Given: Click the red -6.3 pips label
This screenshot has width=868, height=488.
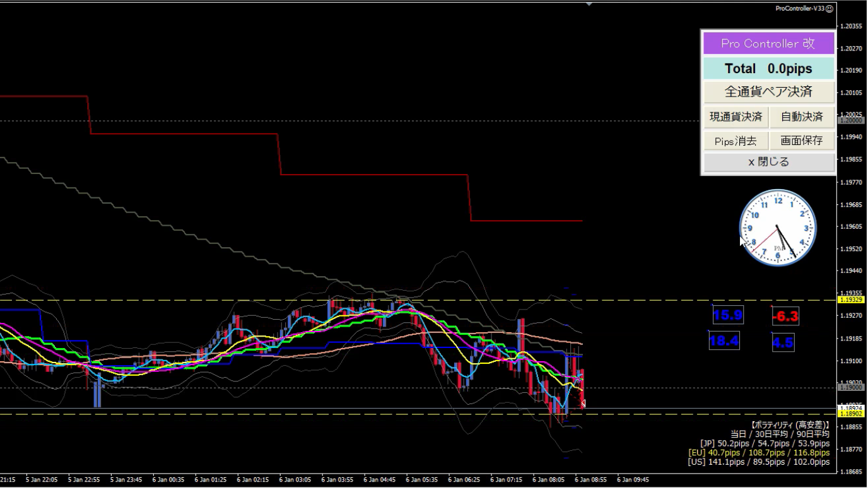Looking at the screenshot, I should pos(786,317).
